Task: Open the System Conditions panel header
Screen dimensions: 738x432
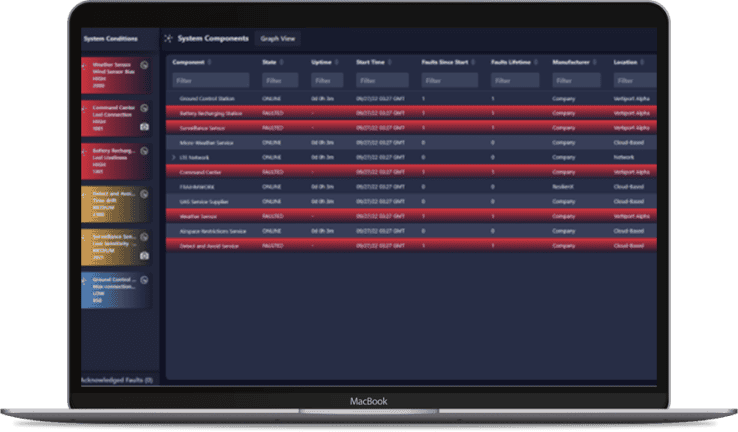Action: click(111, 39)
